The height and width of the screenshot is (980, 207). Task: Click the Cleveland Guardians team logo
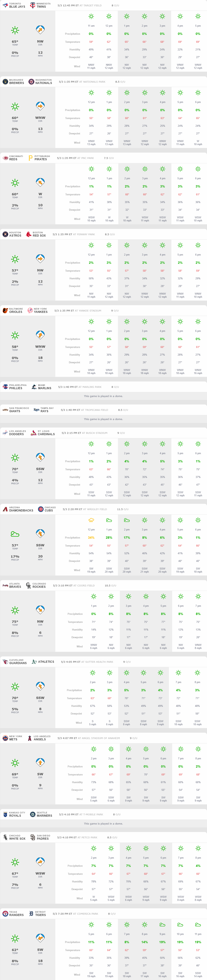pyautogui.click(x=5, y=662)
